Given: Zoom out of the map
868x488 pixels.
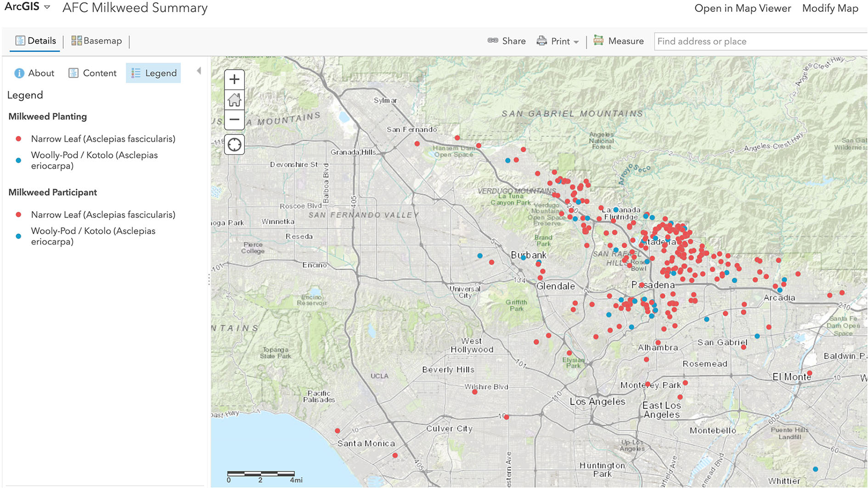Looking at the screenshot, I should tap(234, 120).
